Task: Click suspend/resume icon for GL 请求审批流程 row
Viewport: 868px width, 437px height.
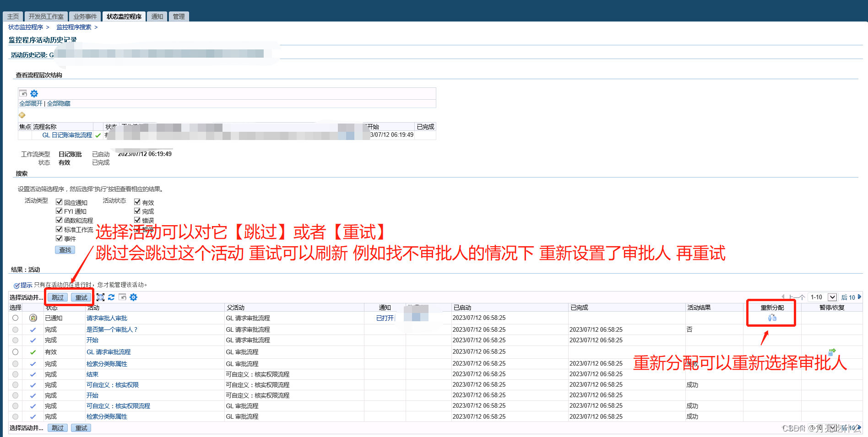Action: pos(832,351)
